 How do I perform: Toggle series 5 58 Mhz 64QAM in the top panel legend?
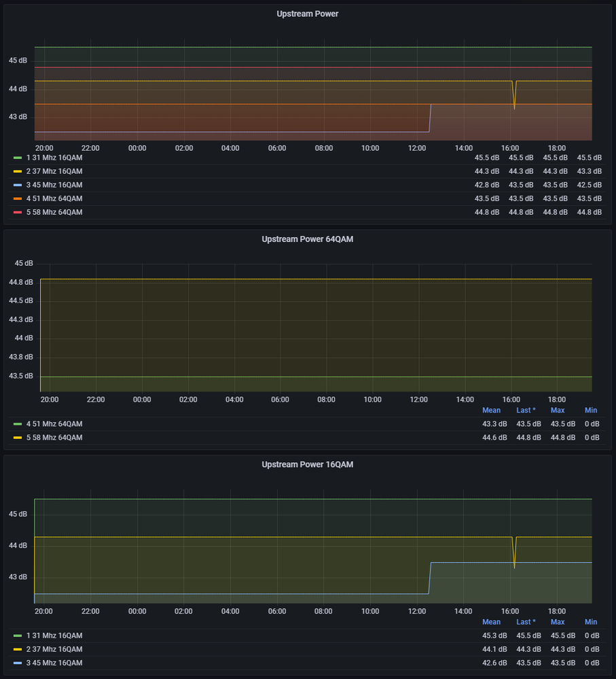[x=54, y=212]
